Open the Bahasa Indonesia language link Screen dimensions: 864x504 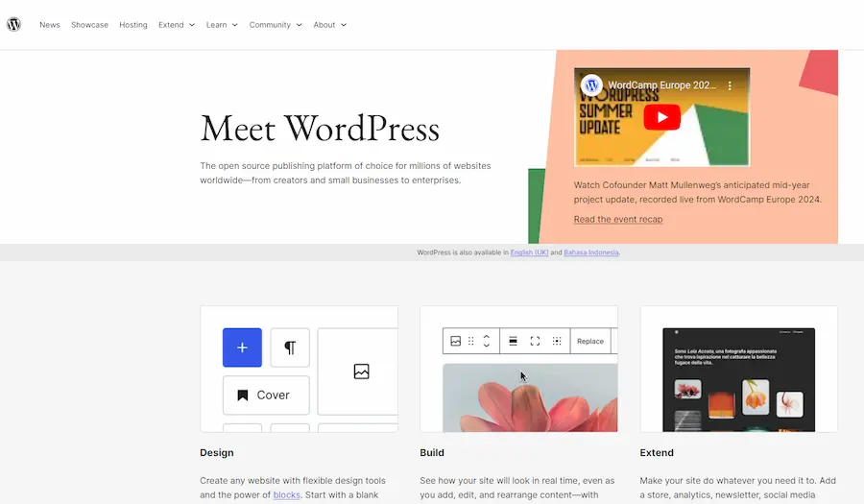point(590,252)
